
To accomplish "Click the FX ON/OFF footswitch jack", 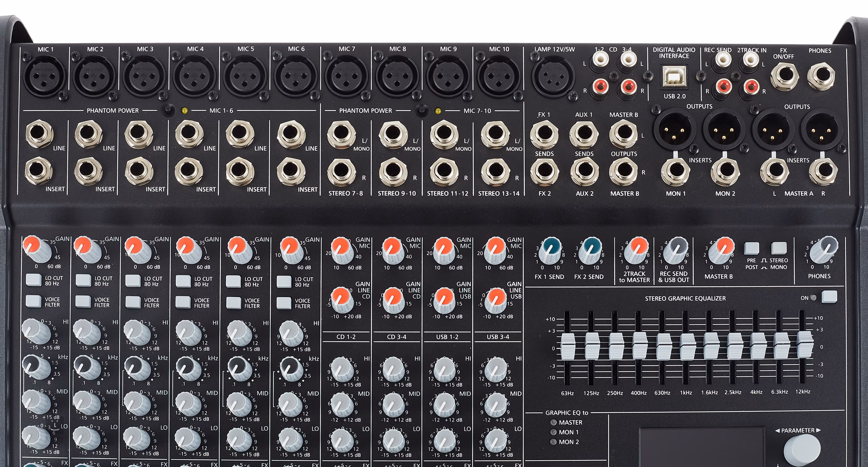I will tap(784, 75).
